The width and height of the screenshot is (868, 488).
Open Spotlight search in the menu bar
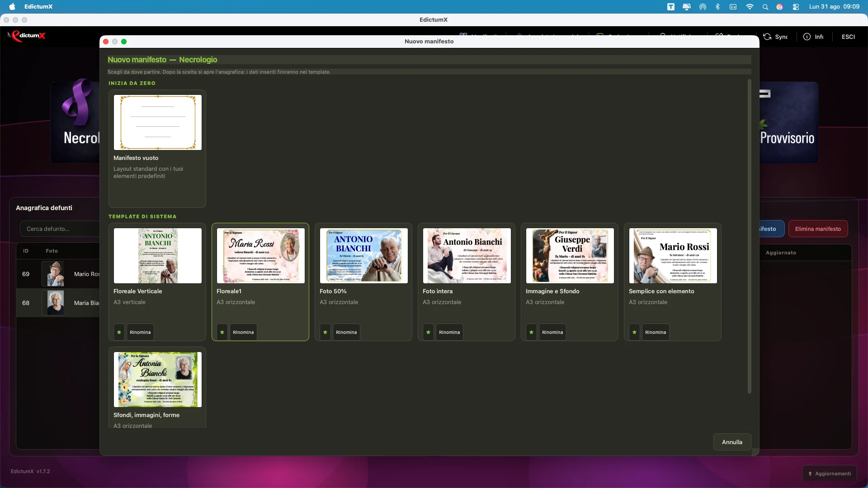765,7
